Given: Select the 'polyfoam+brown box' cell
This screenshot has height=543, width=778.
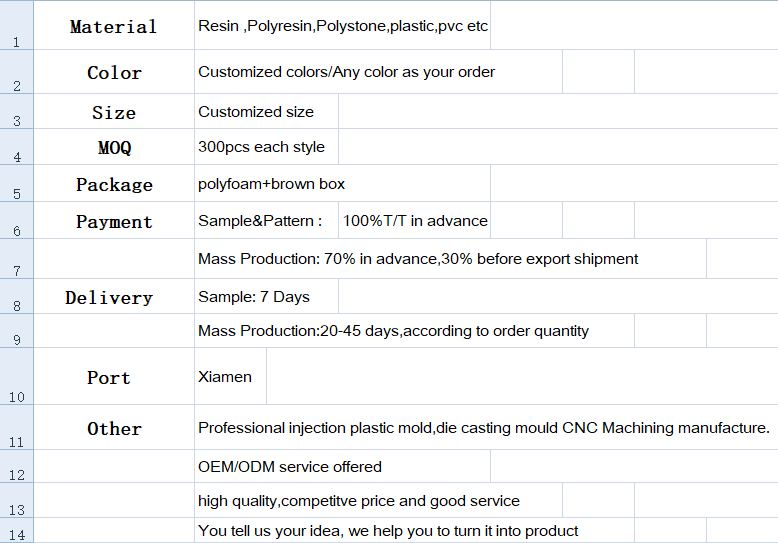Looking at the screenshot, I should [342, 183].
